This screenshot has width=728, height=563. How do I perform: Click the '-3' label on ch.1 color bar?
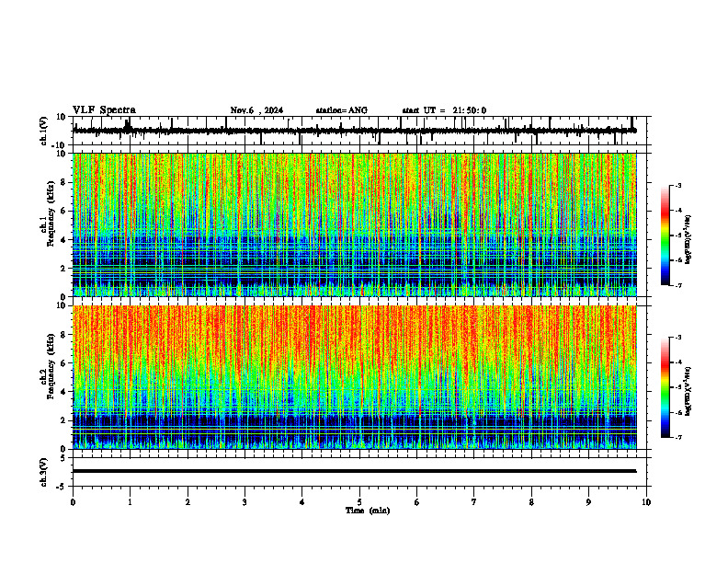(677, 185)
